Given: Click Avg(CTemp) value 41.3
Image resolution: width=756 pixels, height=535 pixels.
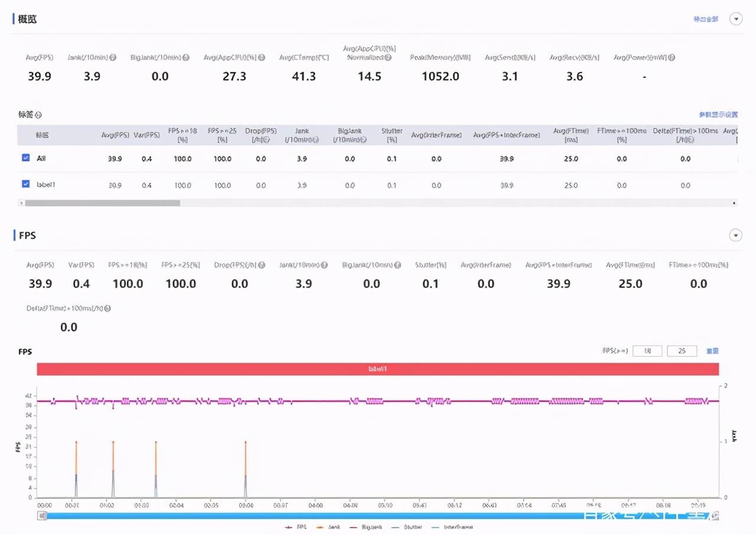Looking at the screenshot, I should [304, 76].
